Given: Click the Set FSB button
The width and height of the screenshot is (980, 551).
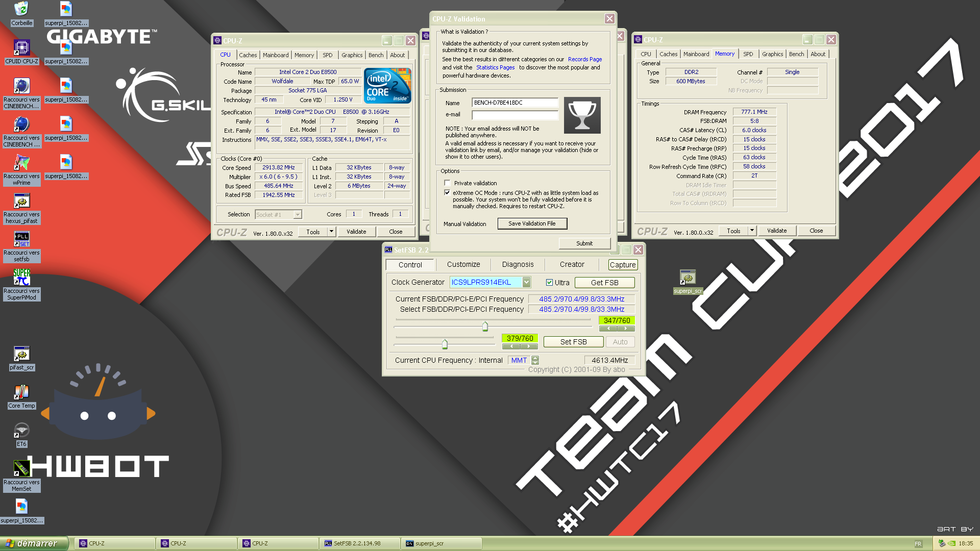Looking at the screenshot, I should (573, 342).
